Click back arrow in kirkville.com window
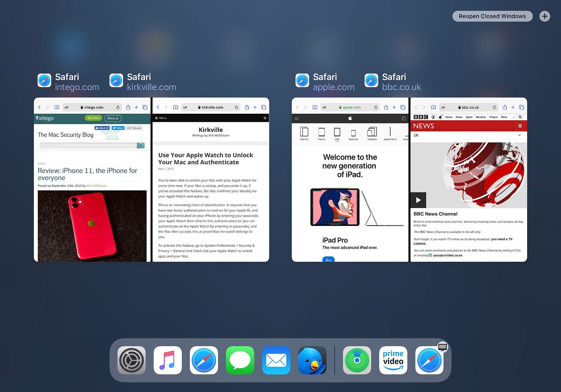 [158, 108]
